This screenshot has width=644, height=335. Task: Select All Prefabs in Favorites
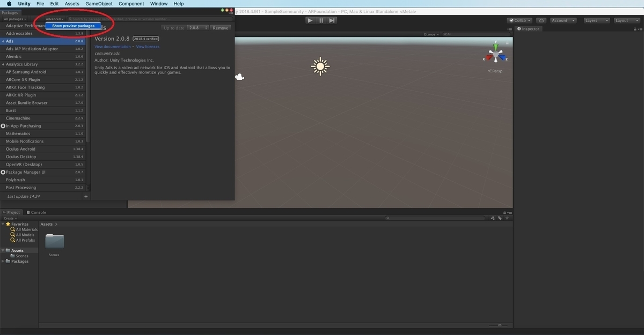click(25, 240)
